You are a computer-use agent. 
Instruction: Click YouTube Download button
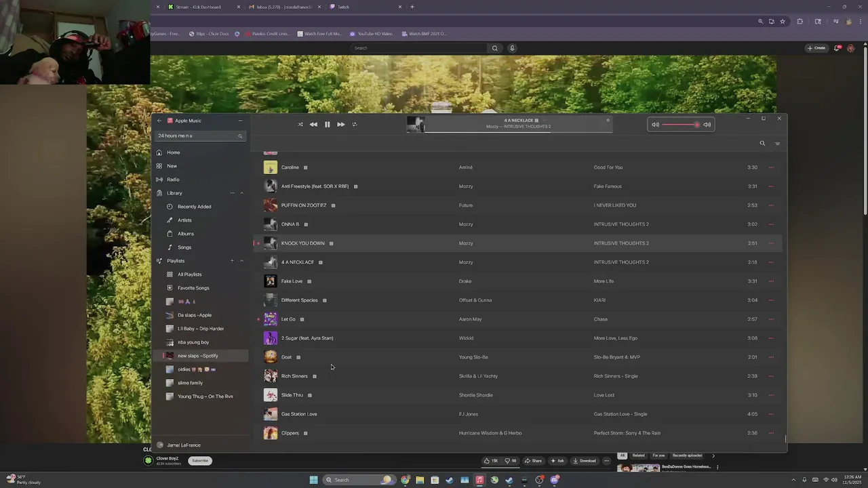click(584, 461)
